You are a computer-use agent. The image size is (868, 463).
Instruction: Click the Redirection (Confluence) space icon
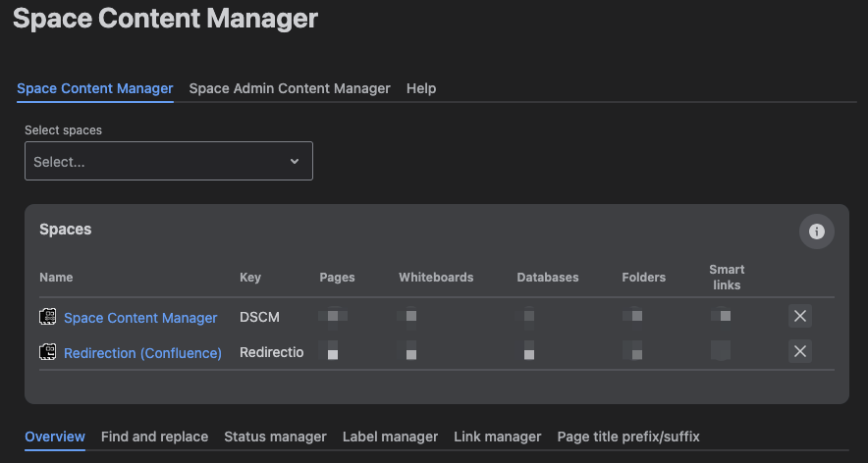[x=47, y=352]
